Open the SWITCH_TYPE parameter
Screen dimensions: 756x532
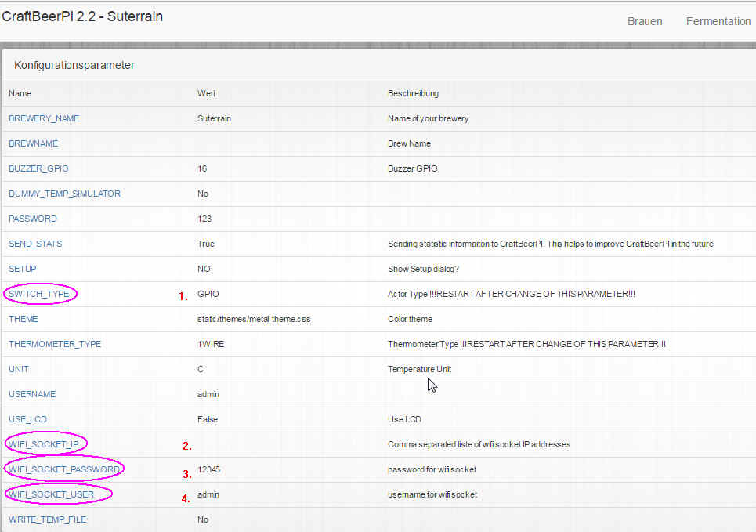click(39, 294)
